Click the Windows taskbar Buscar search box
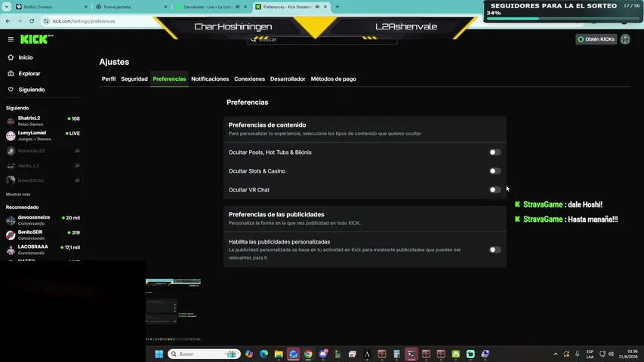 (204, 354)
